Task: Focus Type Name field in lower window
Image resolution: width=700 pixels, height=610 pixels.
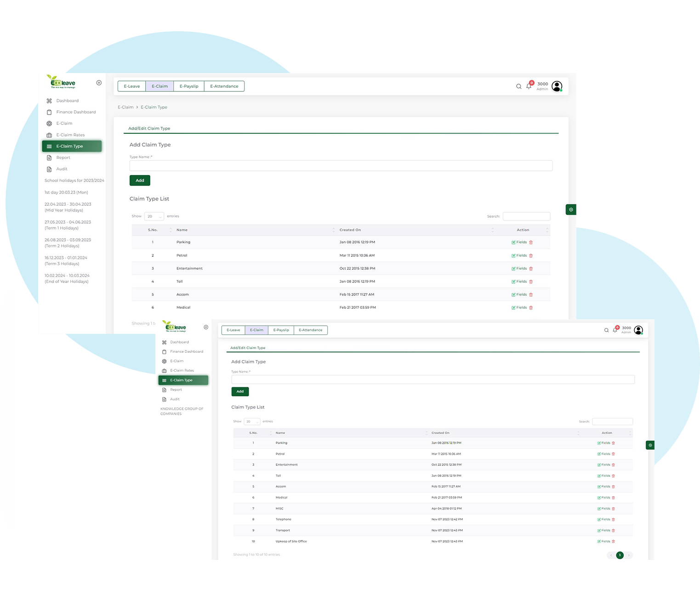Action: click(433, 379)
